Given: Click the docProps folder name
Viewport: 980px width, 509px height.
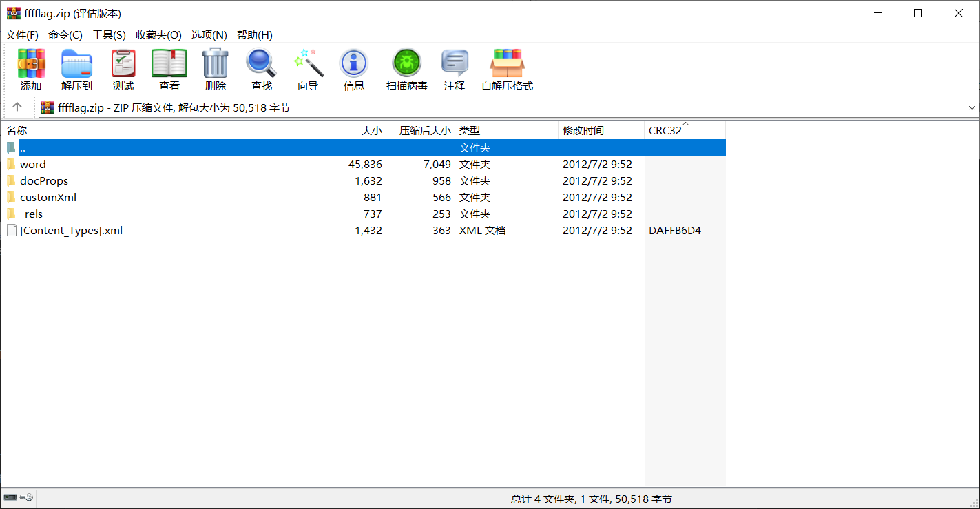Looking at the screenshot, I should pos(44,180).
